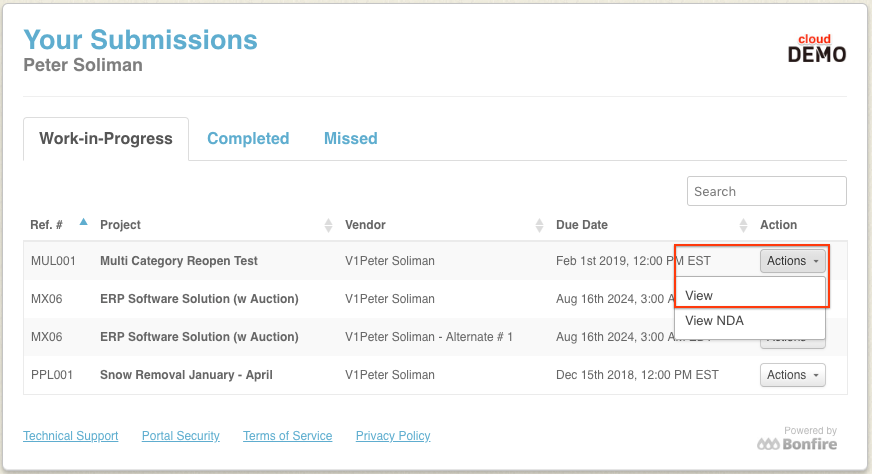Sort table by Vendor column
This screenshot has height=474, width=872.
[539, 225]
